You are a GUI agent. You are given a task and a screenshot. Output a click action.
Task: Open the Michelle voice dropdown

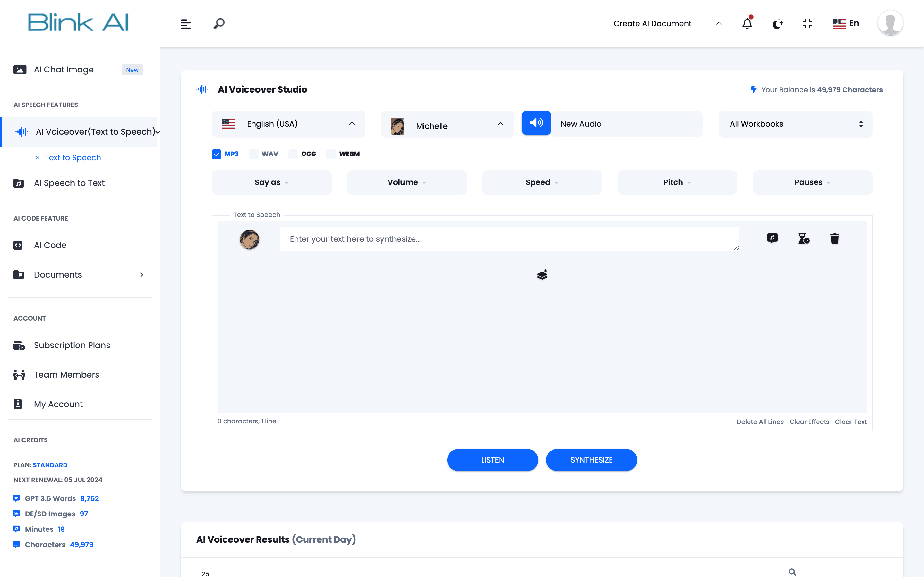pos(447,124)
